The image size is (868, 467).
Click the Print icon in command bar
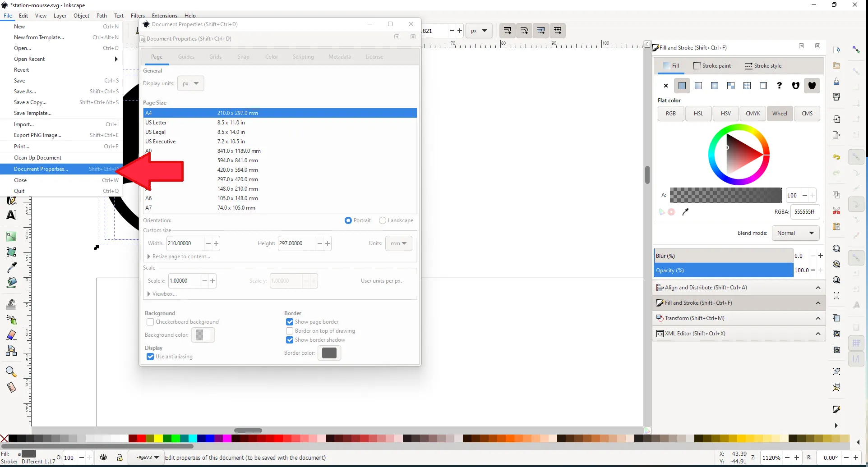click(x=836, y=97)
